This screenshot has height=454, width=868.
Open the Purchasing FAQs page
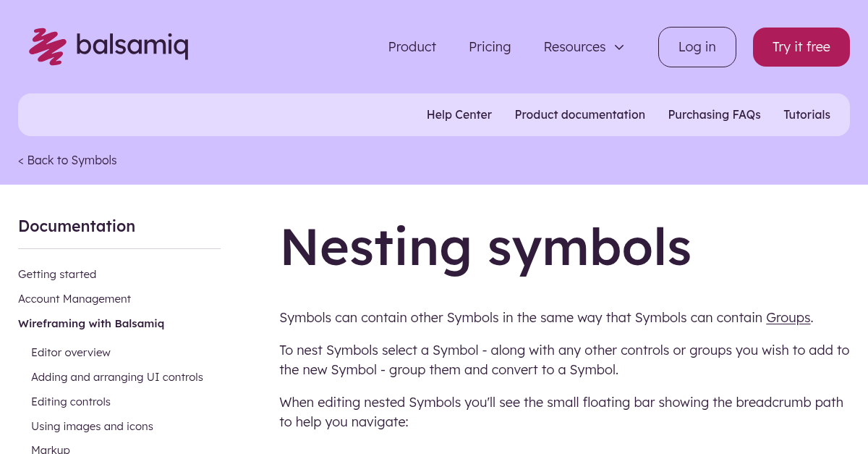tap(714, 114)
